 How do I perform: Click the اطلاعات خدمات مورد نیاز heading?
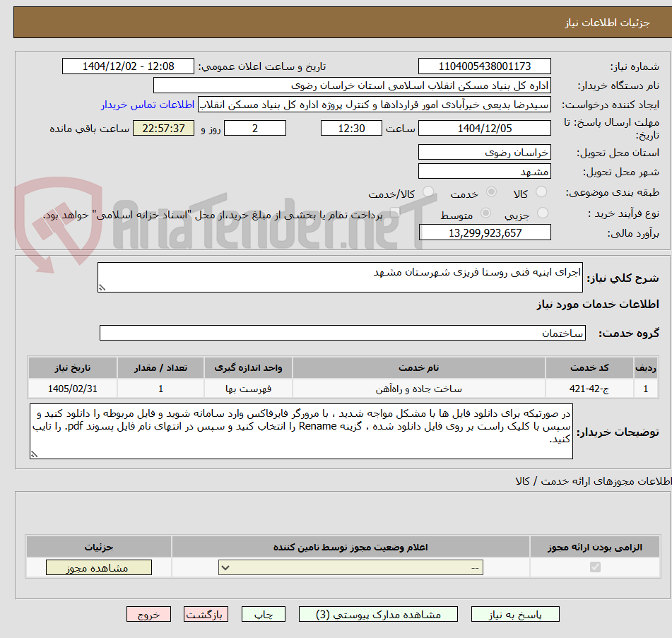(597, 305)
